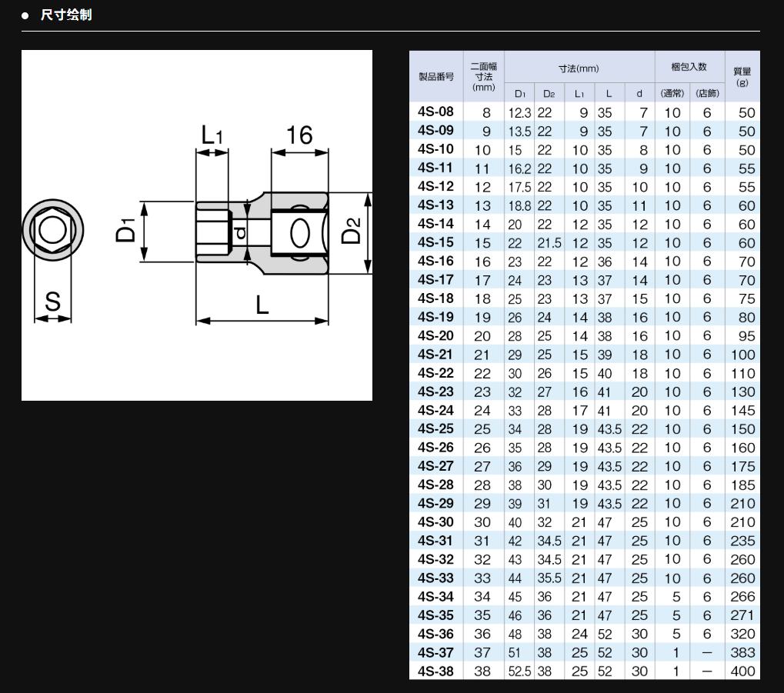Click the 質量(g) column header
Viewport: 784px width, 693px height.
[742, 77]
